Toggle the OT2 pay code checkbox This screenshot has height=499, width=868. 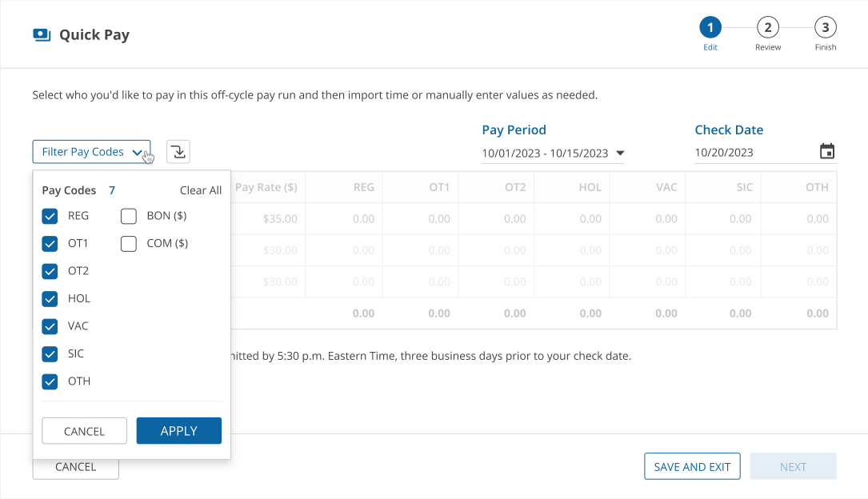pos(50,271)
